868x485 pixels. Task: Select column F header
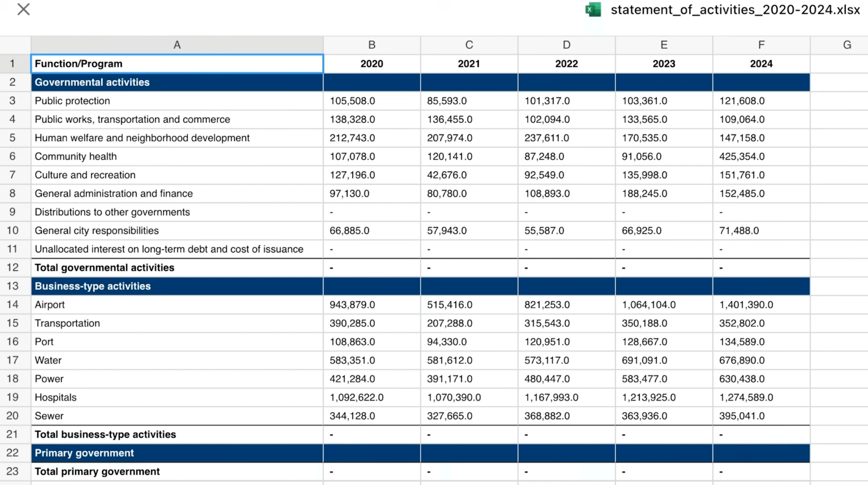[x=761, y=45]
